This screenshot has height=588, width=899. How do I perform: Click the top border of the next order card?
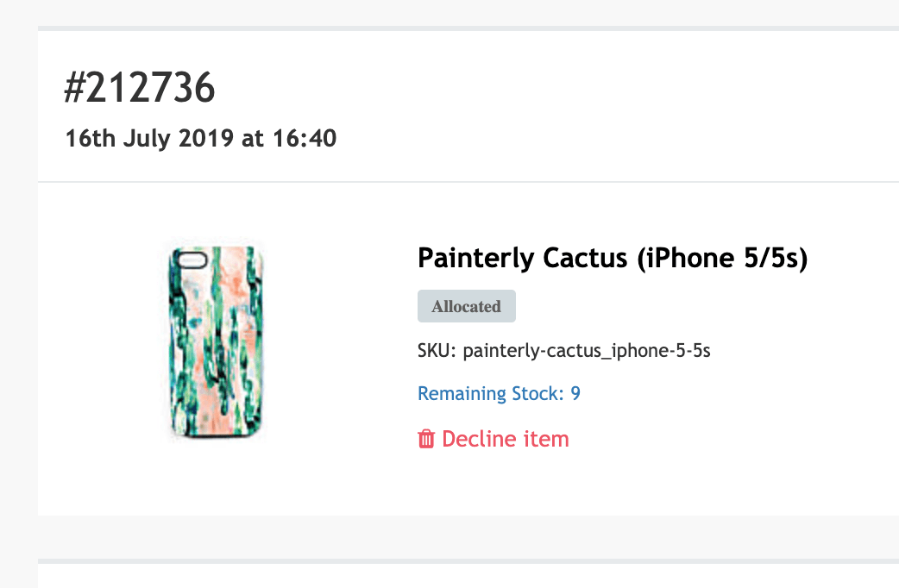(x=466, y=561)
